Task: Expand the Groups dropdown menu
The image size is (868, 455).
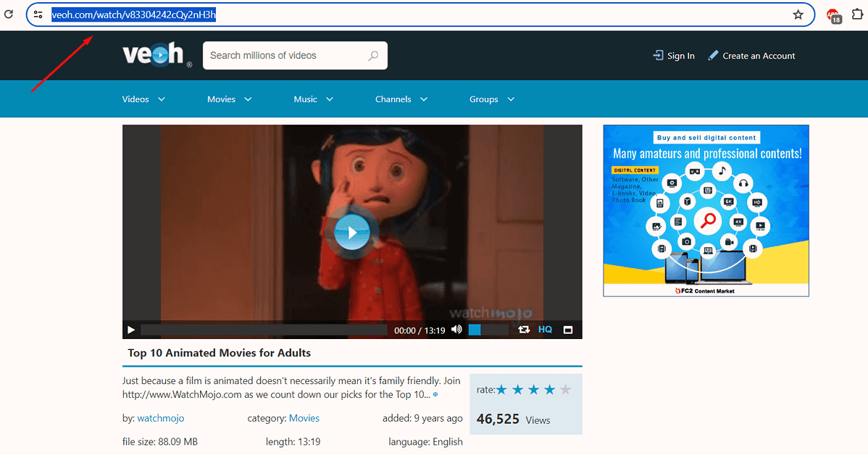Action: point(491,99)
